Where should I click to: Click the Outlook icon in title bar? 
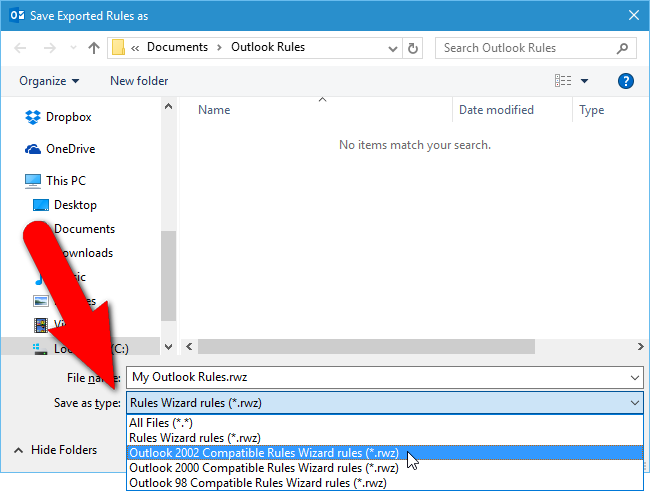coord(17,15)
